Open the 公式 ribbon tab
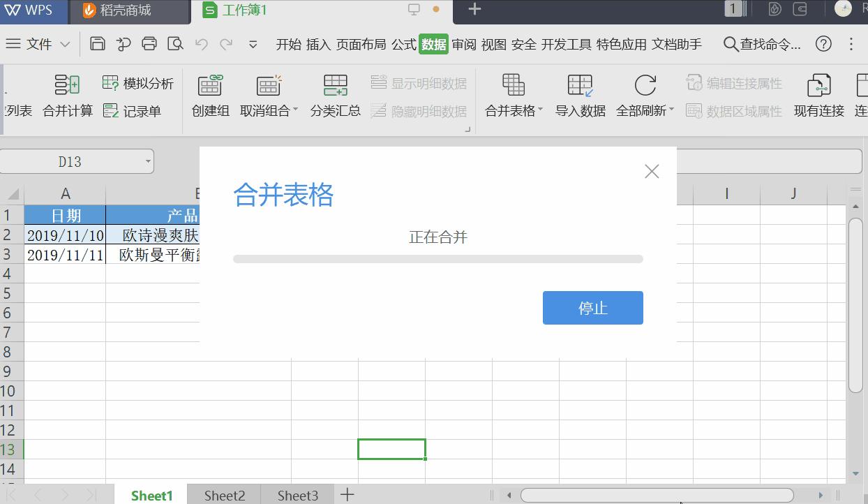 (403, 43)
